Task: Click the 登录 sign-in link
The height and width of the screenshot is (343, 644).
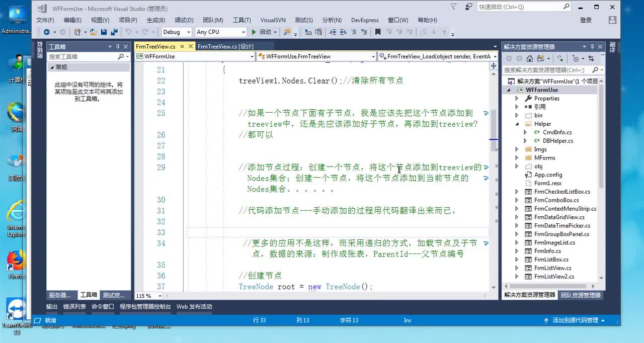Action: tap(586, 20)
